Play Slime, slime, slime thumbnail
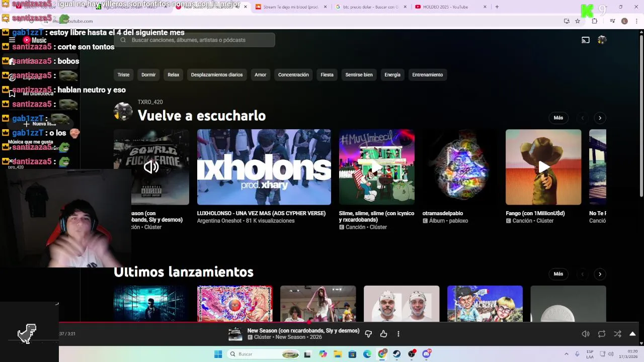 point(376,167)
